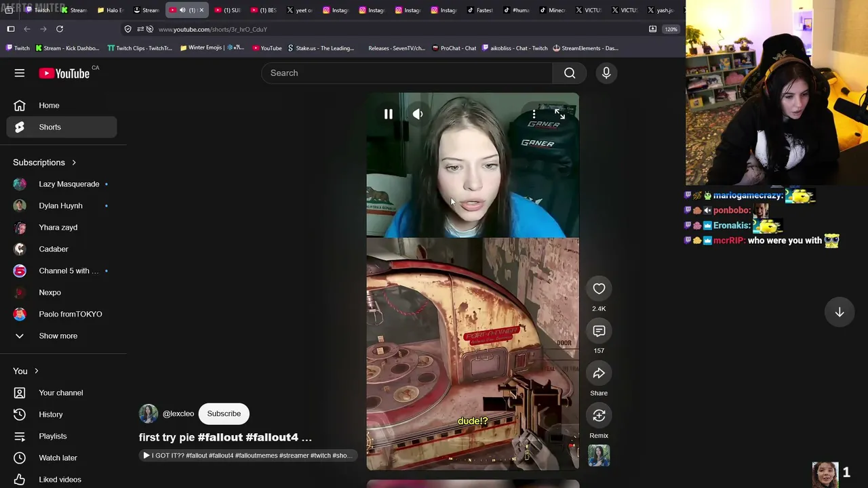The image size is (868, 488).
Task: Open the Winter Emojis bookmark folder
Action: point(212,48)
